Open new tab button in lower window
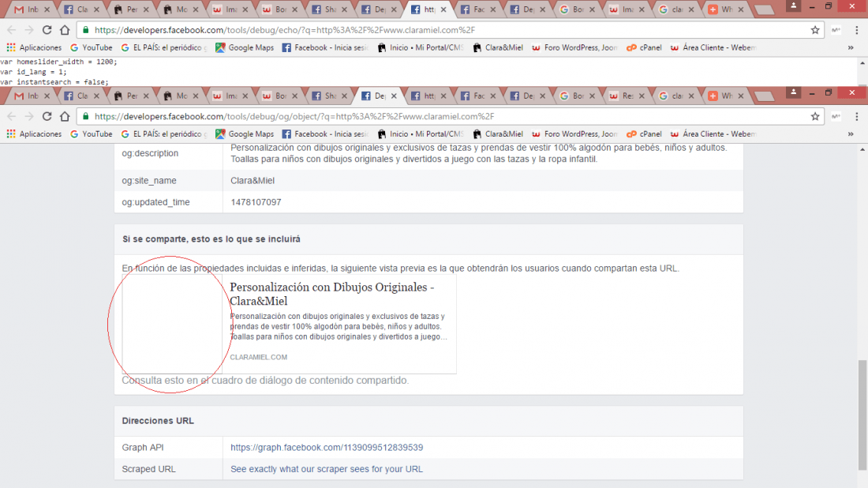 coord(765,96)
